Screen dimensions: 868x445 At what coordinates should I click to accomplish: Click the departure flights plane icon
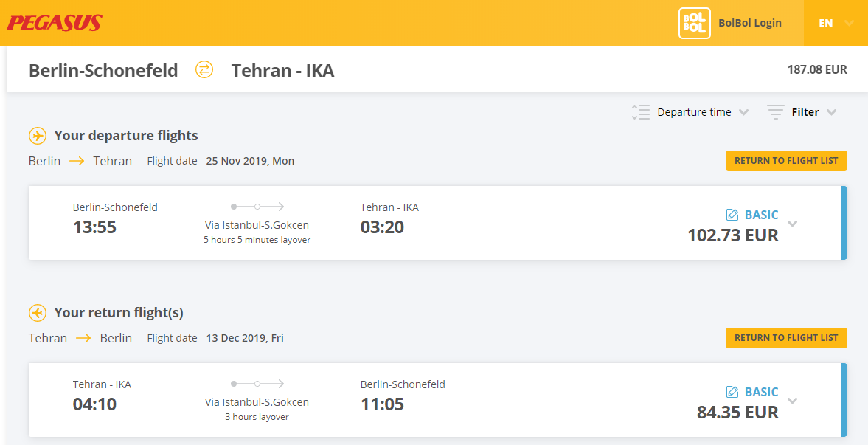click(x=37, y=136)
